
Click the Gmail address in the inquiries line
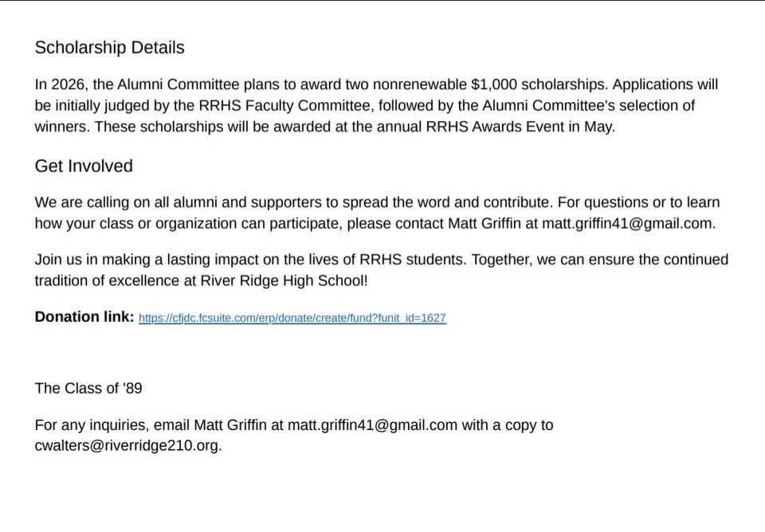[372, 424]
